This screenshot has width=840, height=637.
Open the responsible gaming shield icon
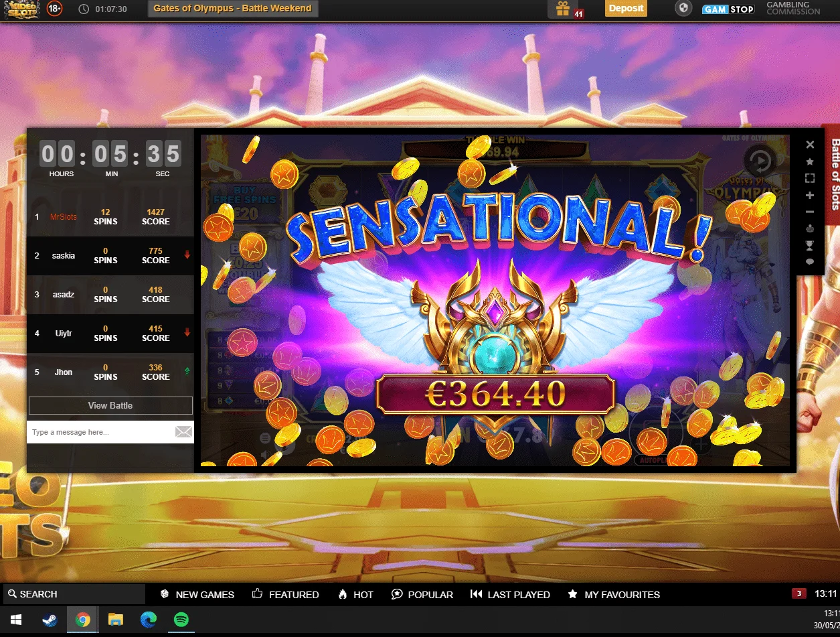pyautogui.click(x=683, y=9)
